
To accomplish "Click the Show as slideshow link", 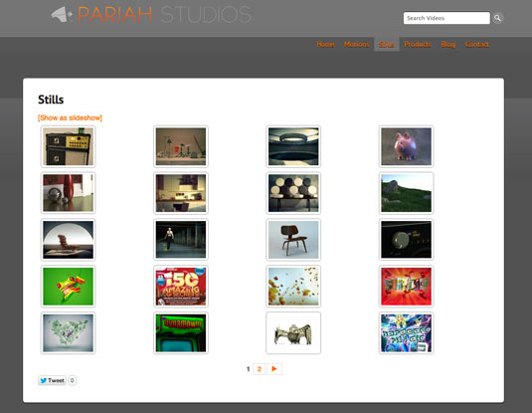I will tap(70, 117).
